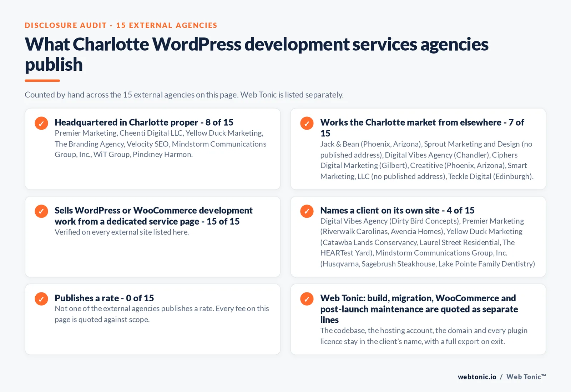Click the paragraph starting 'Jack & Bean (Phoenix, Arizona)'
This screenshot has width=571, height=392.
(427, 160)
